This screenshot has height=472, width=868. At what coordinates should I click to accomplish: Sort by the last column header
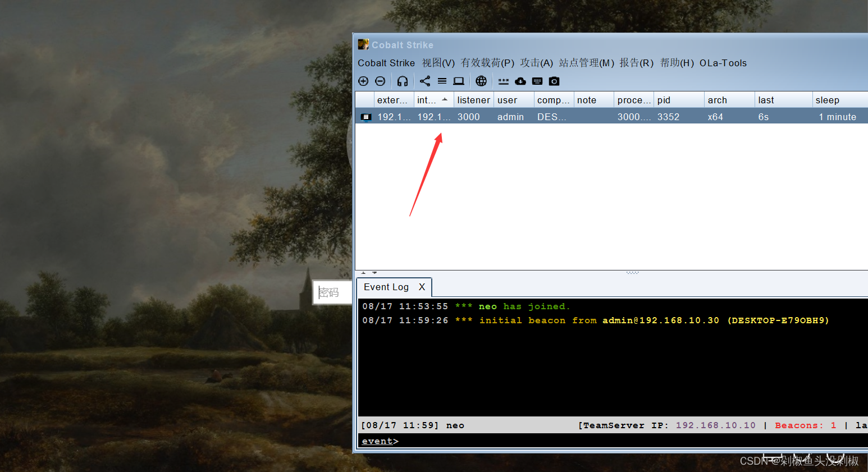click(783, 100)
